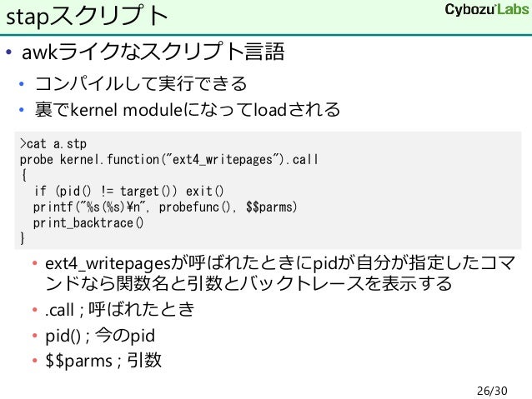The image size is (532, 399).
Task: Click the 'pid() ; 今のpid' bullet
Action: click(x=100, y=336)
